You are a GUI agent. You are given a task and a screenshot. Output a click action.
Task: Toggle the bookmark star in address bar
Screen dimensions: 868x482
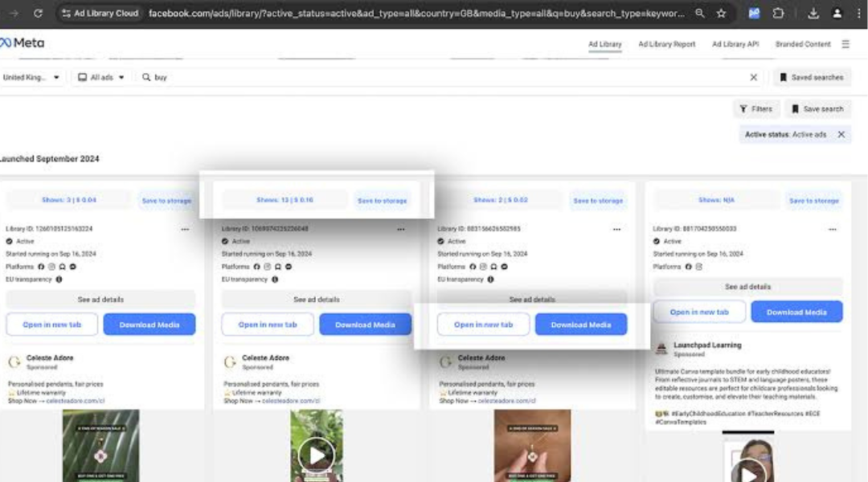coord(721,13)
